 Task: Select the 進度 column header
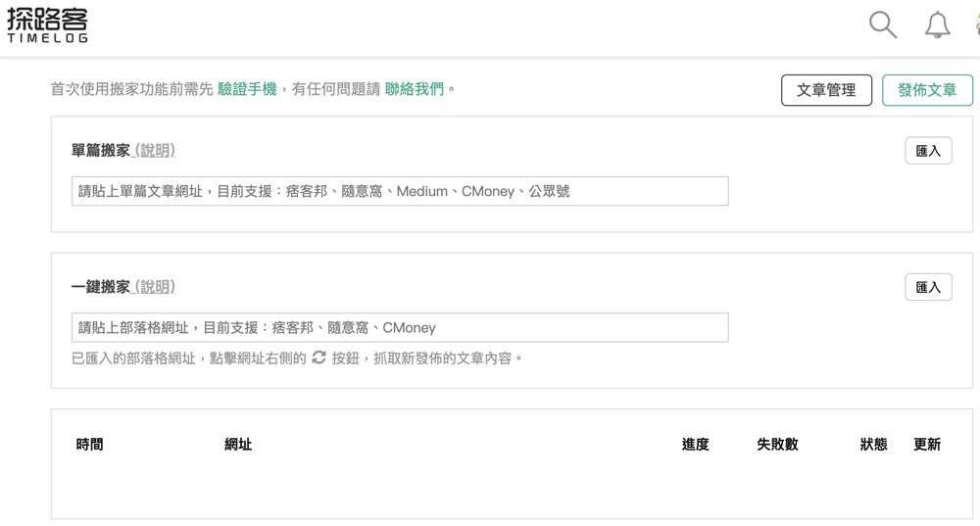695,445
